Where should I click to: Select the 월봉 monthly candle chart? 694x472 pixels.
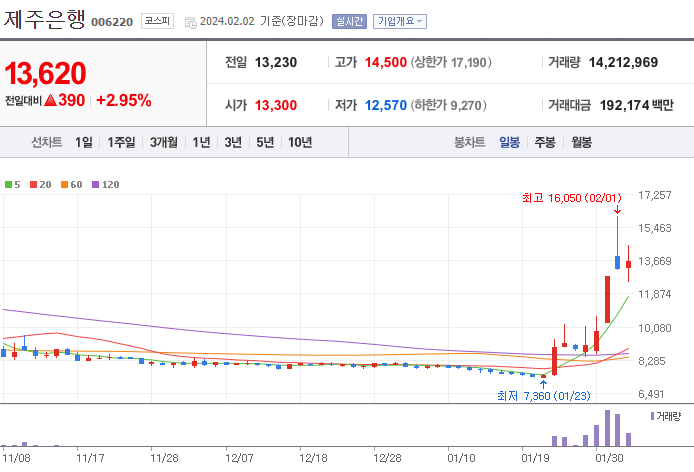click(x=581, y=142)
